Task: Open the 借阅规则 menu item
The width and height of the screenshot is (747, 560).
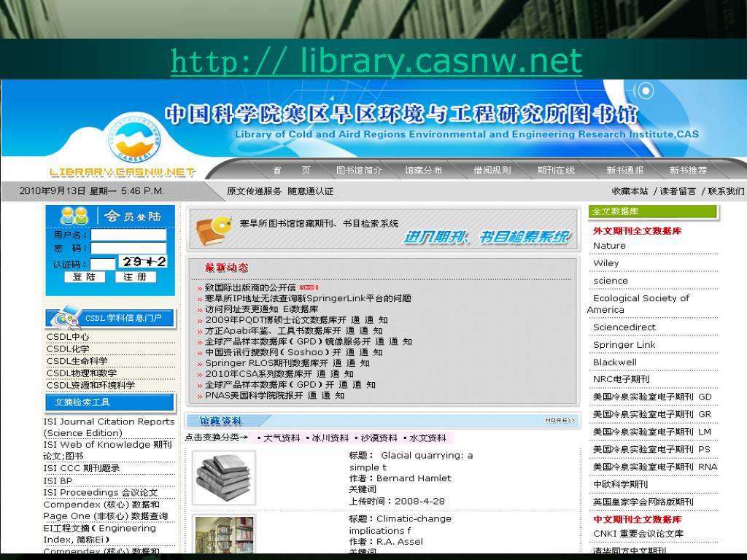Action: point(492,170)
